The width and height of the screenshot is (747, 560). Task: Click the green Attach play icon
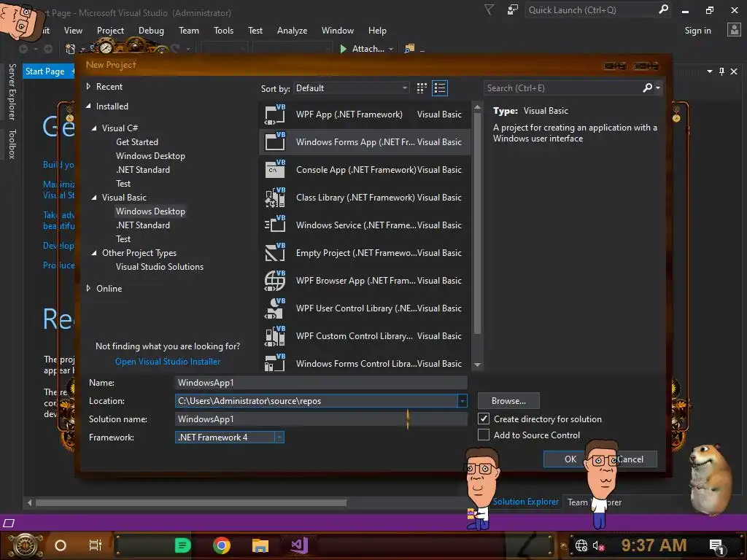343,49
